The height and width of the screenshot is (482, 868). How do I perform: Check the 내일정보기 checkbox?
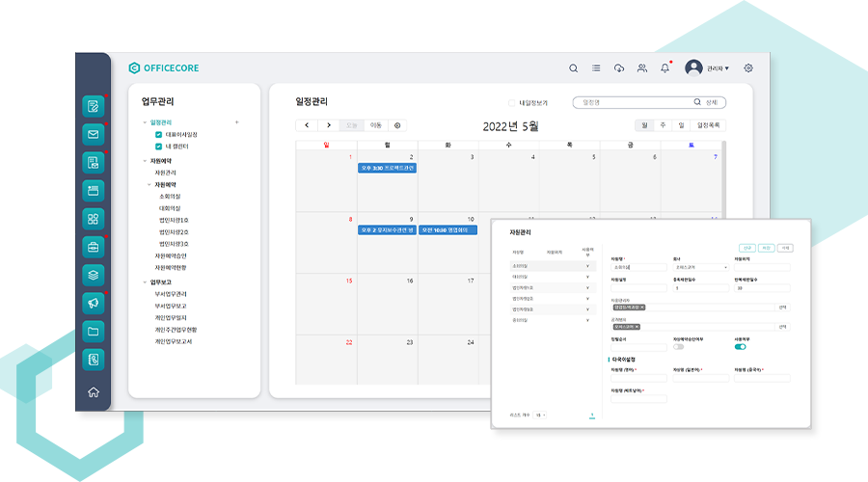coord(511,102)
